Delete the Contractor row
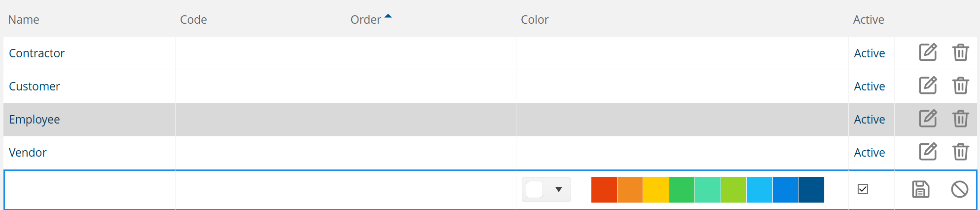The height and width of the screenshot is (210, 980). tap(960, 52)
